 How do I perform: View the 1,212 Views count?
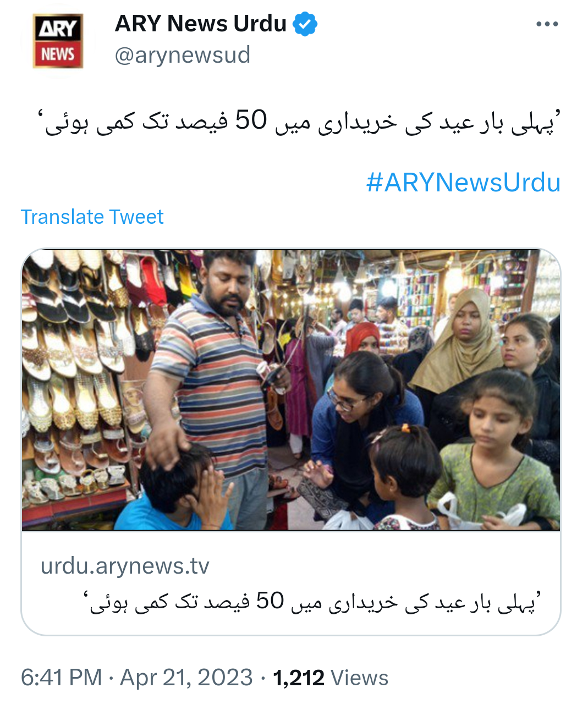pos(331,678)
